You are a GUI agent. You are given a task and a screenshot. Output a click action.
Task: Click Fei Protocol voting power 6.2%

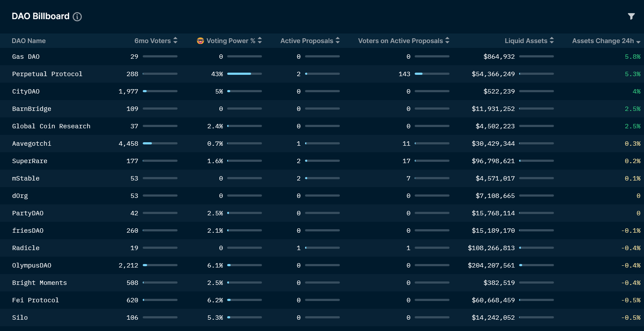215,300
